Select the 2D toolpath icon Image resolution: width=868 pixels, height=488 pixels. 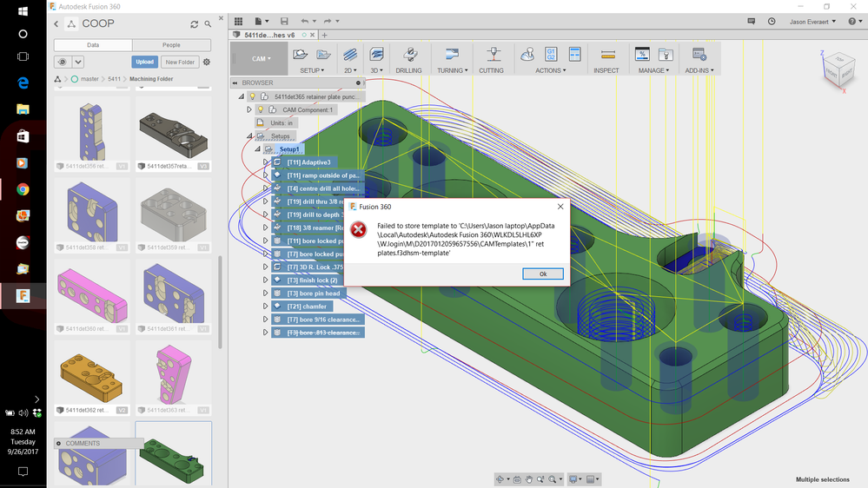click(x=350, y=54)
